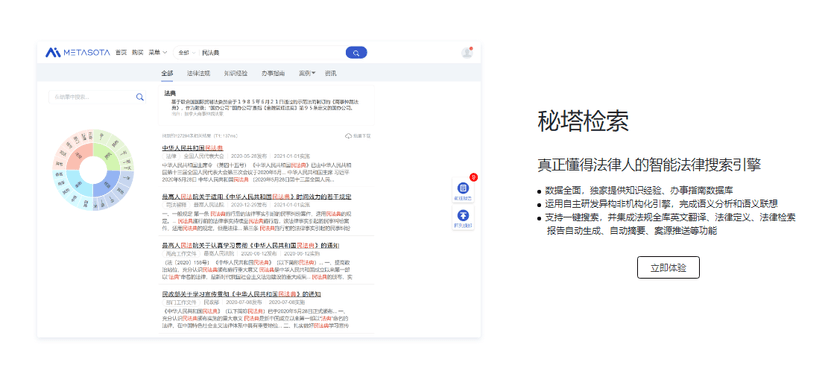Click the 法典 definition card heading
The width and height of the screenshot is (828, 382).
click(x=170, y=93)
